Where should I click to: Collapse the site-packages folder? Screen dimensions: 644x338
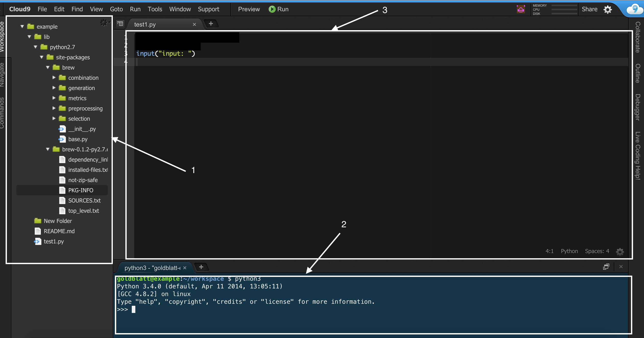point(42,57)
